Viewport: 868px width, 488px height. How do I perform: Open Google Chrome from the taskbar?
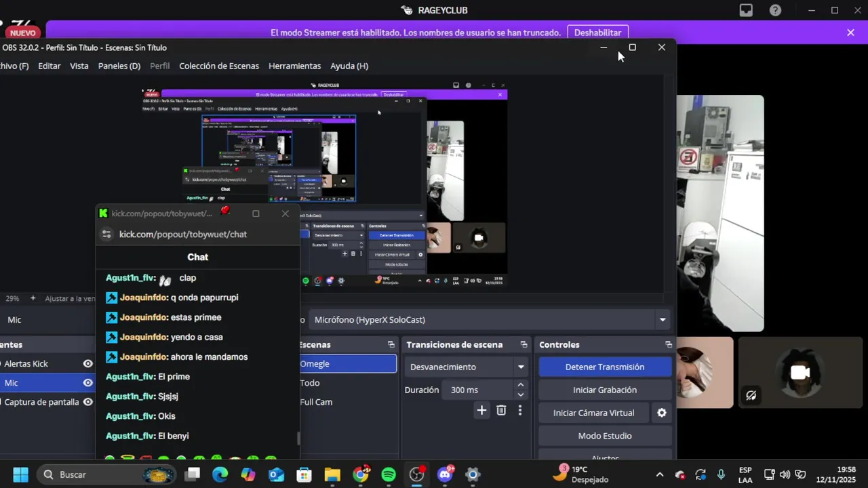coord(361,474)
